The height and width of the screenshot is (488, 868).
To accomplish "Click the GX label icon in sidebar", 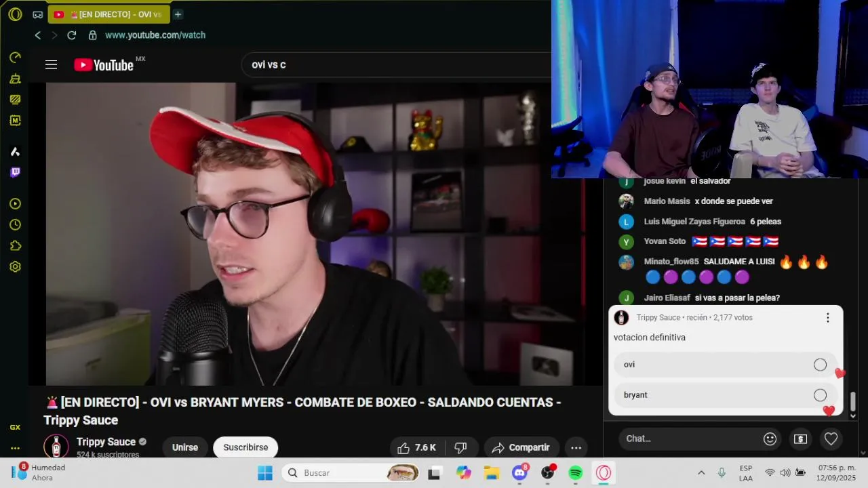I will [15, 427].
